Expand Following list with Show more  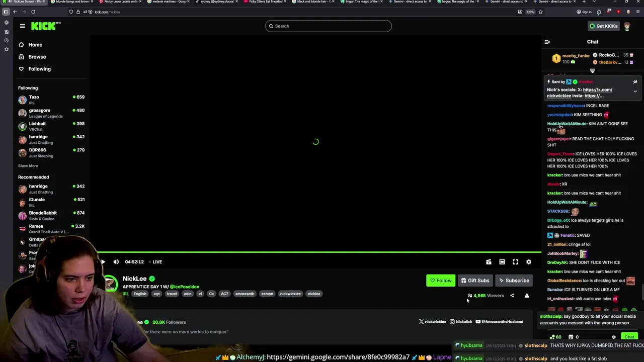coord(28,166)
